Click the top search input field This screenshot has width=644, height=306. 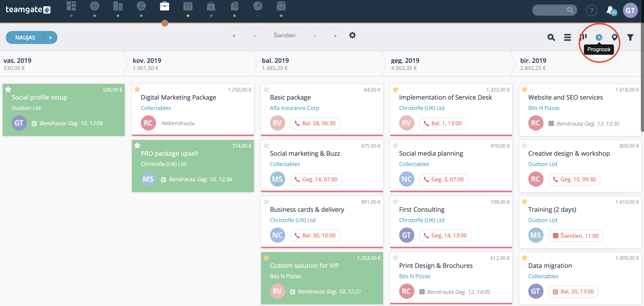click(554, 10)
